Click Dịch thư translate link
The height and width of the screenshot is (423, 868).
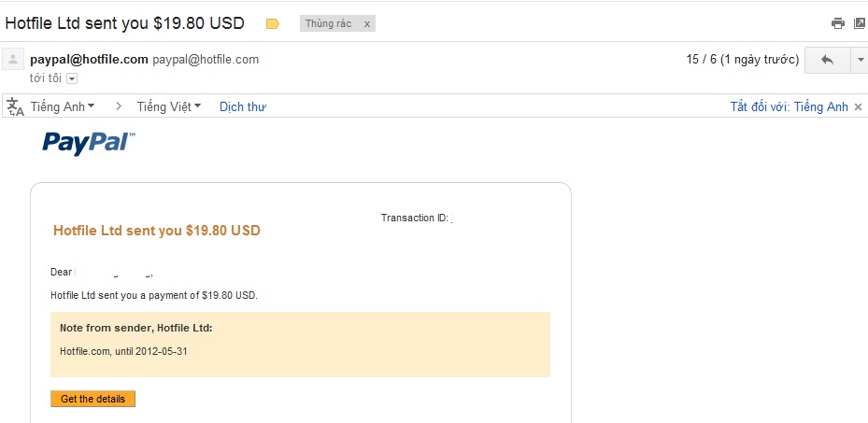click(243, 106)
